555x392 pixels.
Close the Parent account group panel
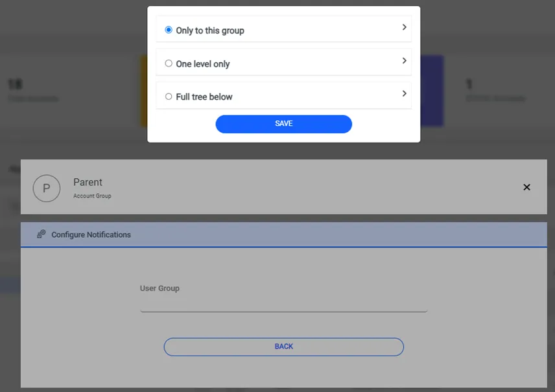[x=526, y=187]
